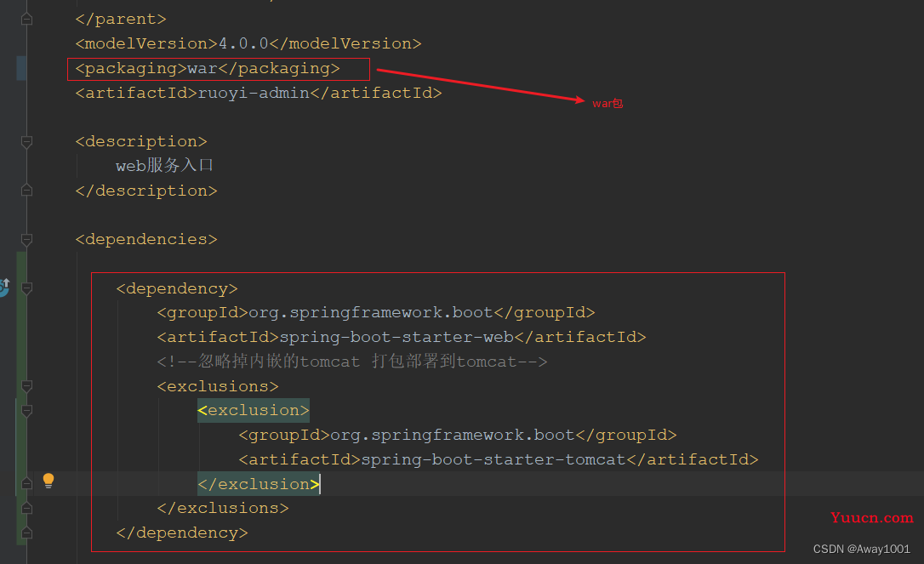
Task: Click the fold marker at the closing dependency tag
Action: 27,533
